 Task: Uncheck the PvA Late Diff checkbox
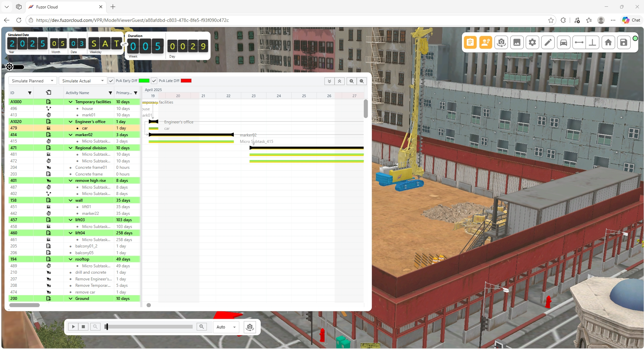point(154,81)
